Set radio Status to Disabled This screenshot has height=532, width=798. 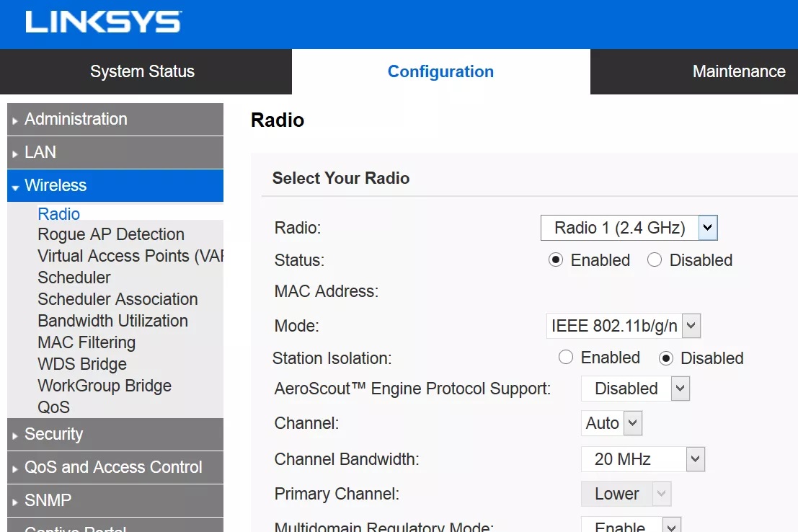click(x=655, y=260)
